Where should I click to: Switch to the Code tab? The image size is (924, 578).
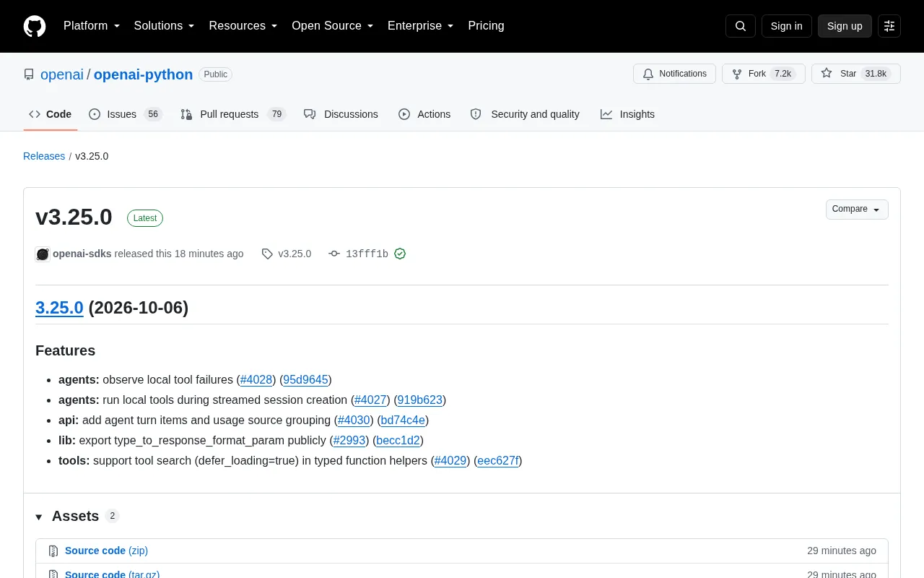[x=51, y=114]
